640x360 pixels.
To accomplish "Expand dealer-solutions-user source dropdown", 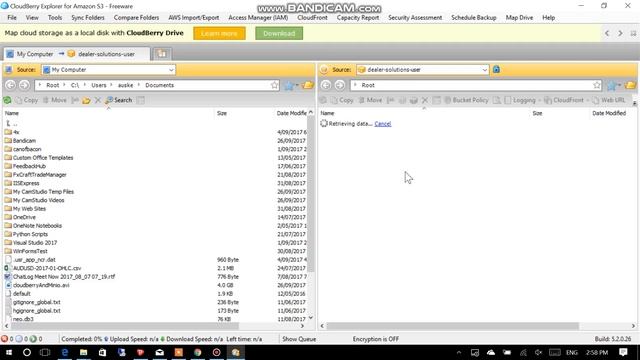I will click(x=484, y=70).
